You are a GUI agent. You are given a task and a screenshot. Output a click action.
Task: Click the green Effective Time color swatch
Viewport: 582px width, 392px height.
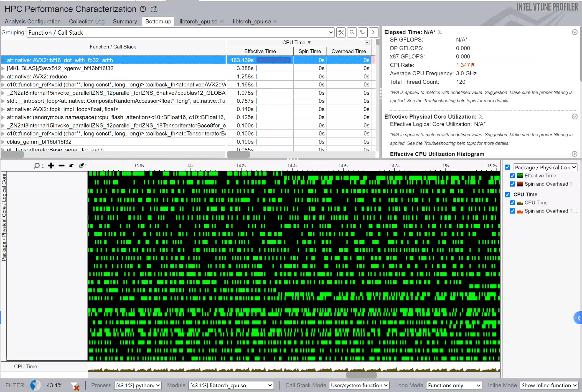520,176
